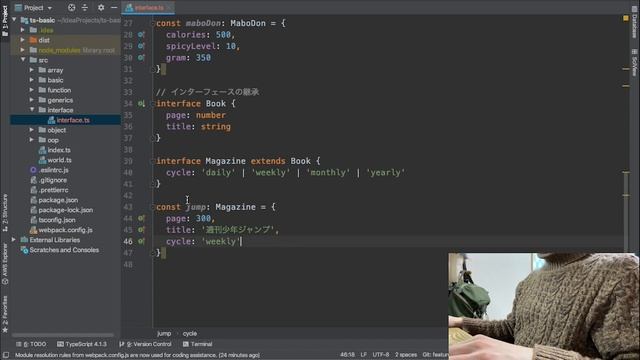
Task: Expand the dist folder
Action: tap(23, 40)
